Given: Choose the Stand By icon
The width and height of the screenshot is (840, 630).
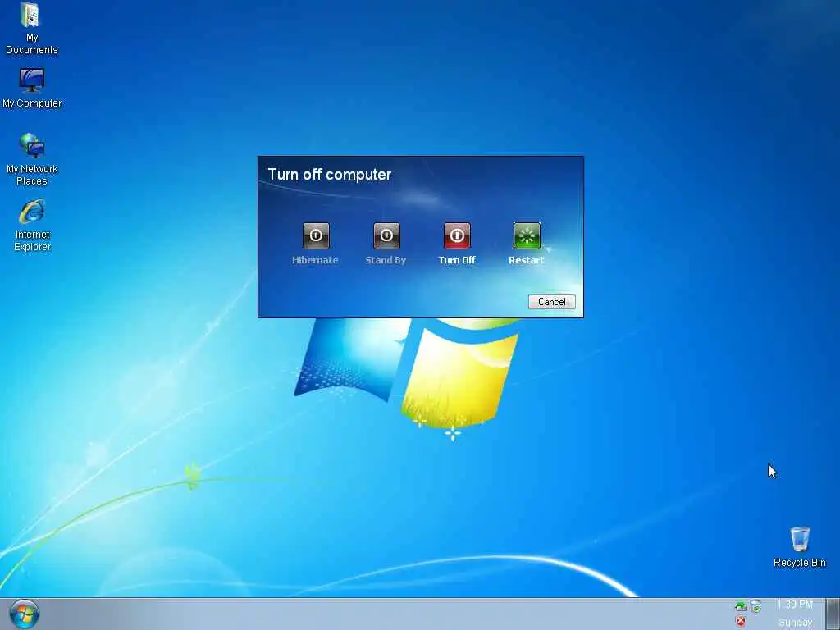Looking at the screenshot, I should pos(386,235).
